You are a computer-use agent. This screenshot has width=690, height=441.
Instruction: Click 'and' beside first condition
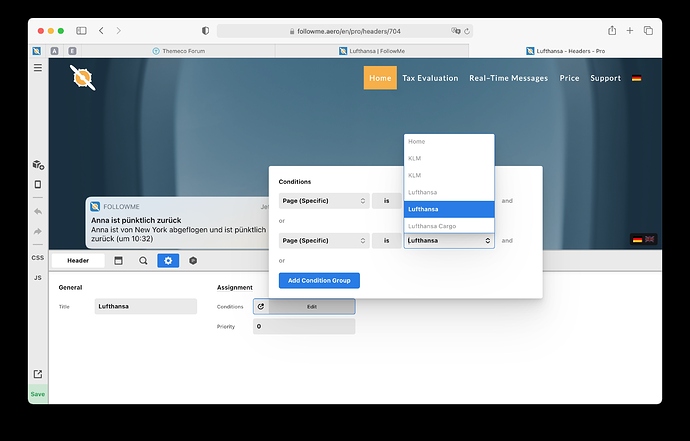tap(507, 201)
